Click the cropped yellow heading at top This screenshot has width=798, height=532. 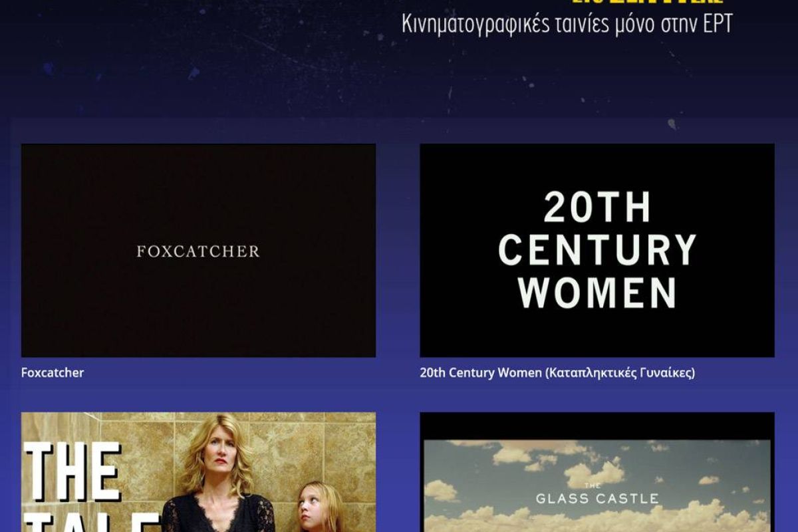coord(646,3)
